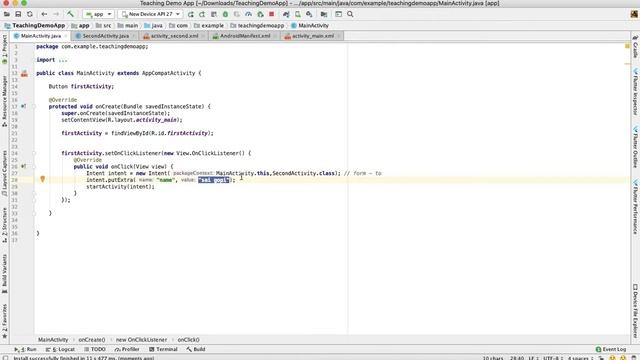The image size is (640, 360).
Task: Click the Debug app bug icon
Action: point(225,14)
